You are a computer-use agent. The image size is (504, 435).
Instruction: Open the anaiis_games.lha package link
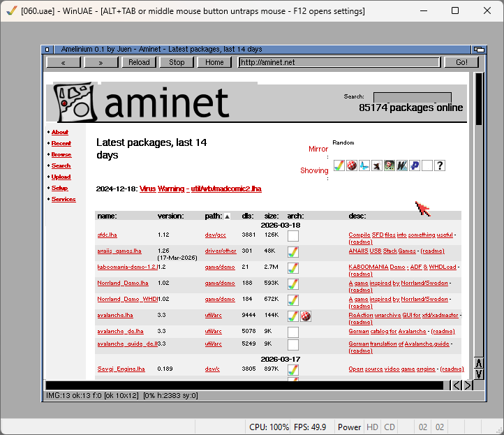[119, 251]
